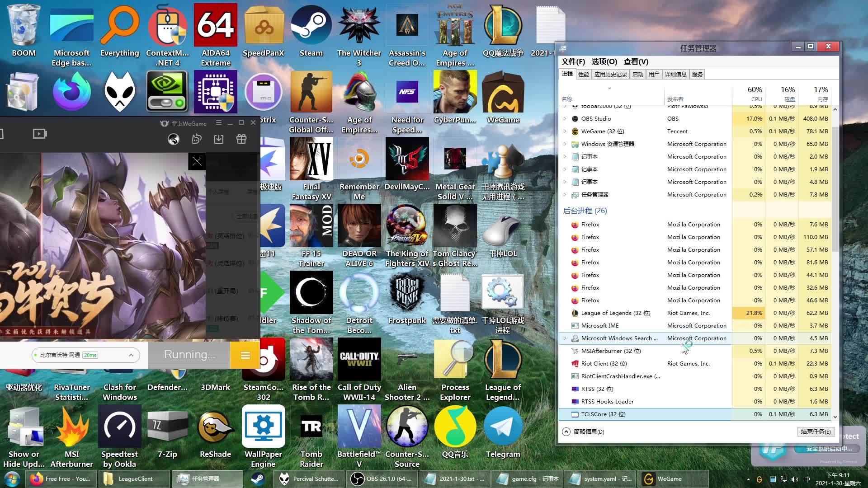Open Call of Duty WWII desktop icon
Screen dimensions: 868x488
[359, 371]
